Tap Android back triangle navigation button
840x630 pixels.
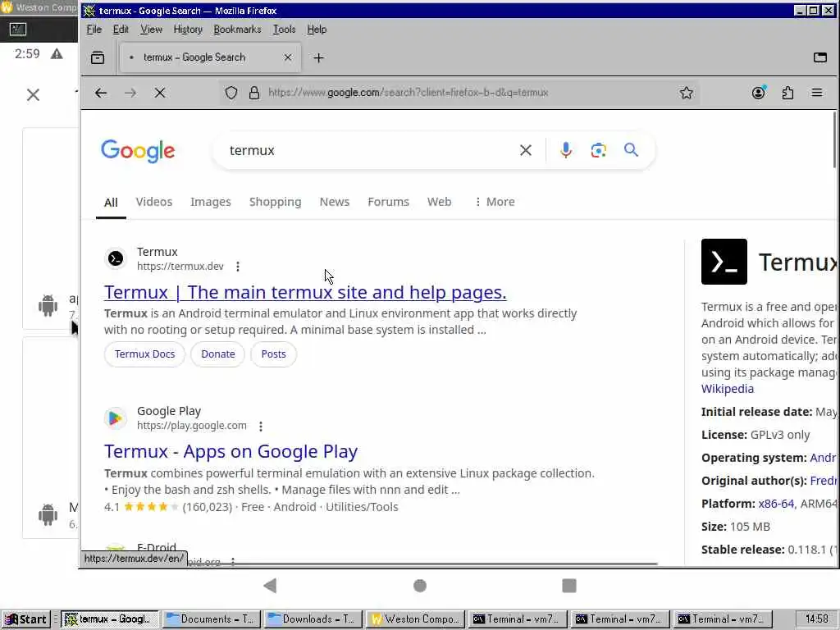point(271,586)
